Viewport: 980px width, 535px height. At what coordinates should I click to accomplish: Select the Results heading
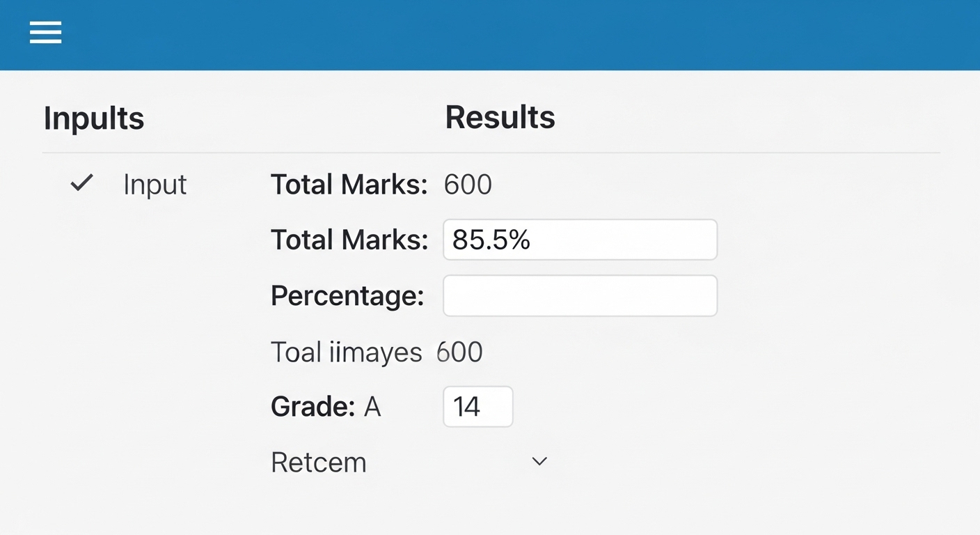click(500, 118)
